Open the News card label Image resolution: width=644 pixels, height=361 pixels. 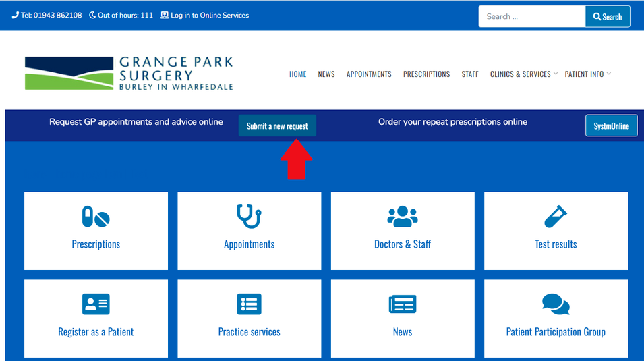click(x=403, y=332)
